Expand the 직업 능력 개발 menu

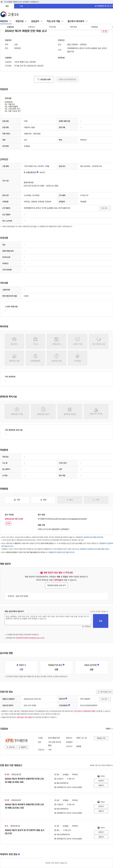point(55,21)
